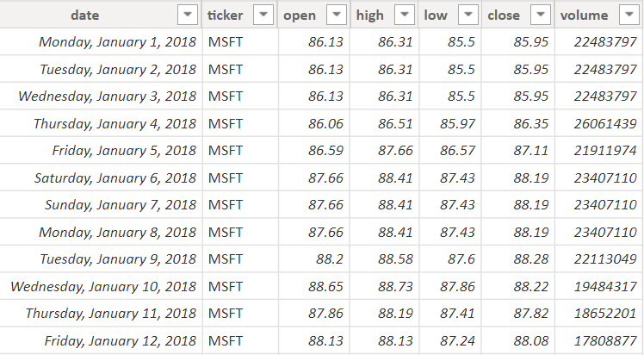Click low value 87.6

coord(461,258)
